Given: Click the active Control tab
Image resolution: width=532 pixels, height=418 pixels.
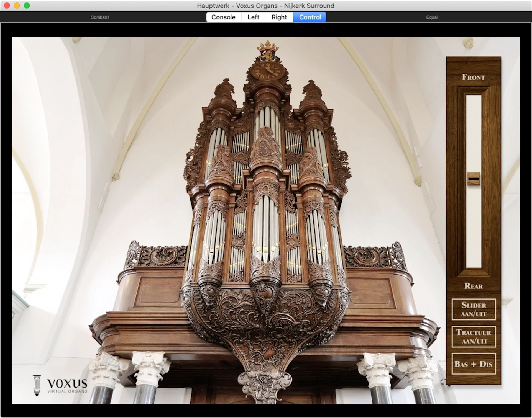Looking at the screenshot, I should (x=310, y=17).
